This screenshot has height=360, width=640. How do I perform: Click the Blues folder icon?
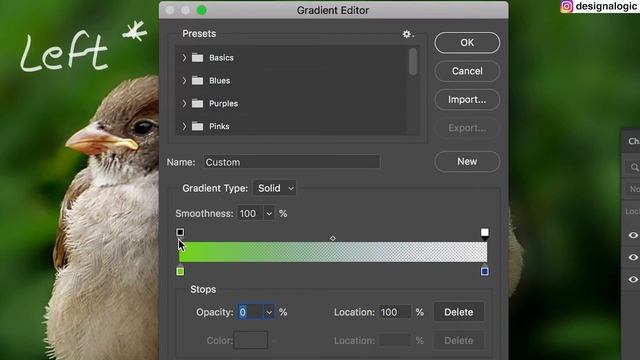(x=198, y=80)
